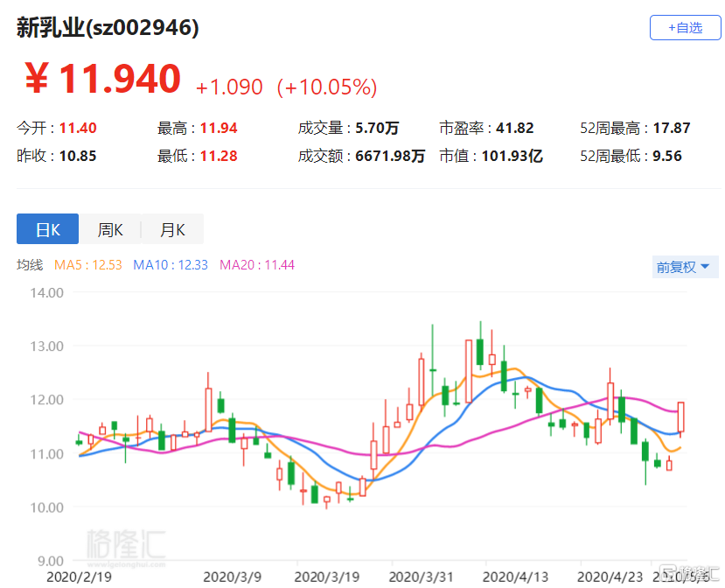Click the 均线 label

point(30,265)
